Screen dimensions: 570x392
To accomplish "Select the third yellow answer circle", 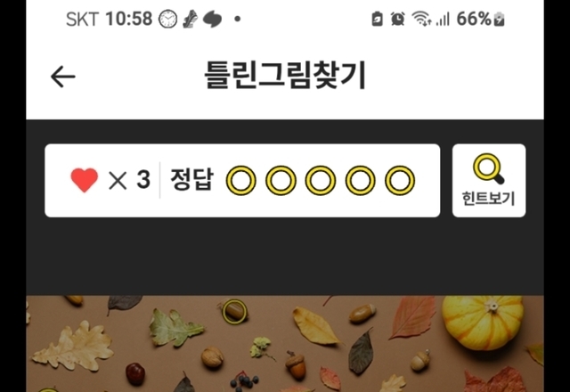I will click(321, 180).
